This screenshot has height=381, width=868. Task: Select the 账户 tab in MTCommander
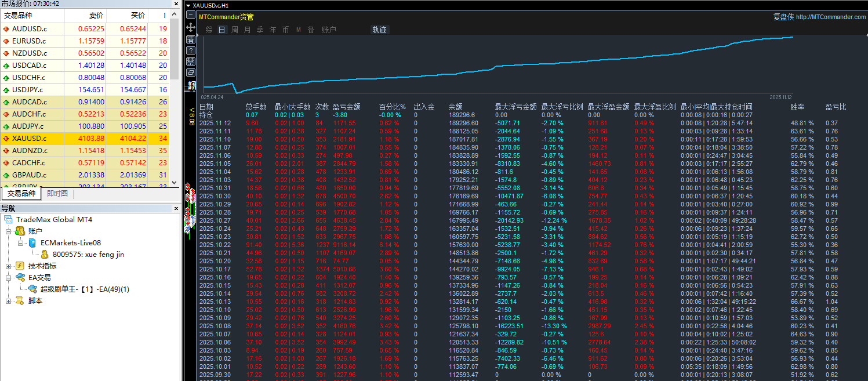(x=329, y=30)
